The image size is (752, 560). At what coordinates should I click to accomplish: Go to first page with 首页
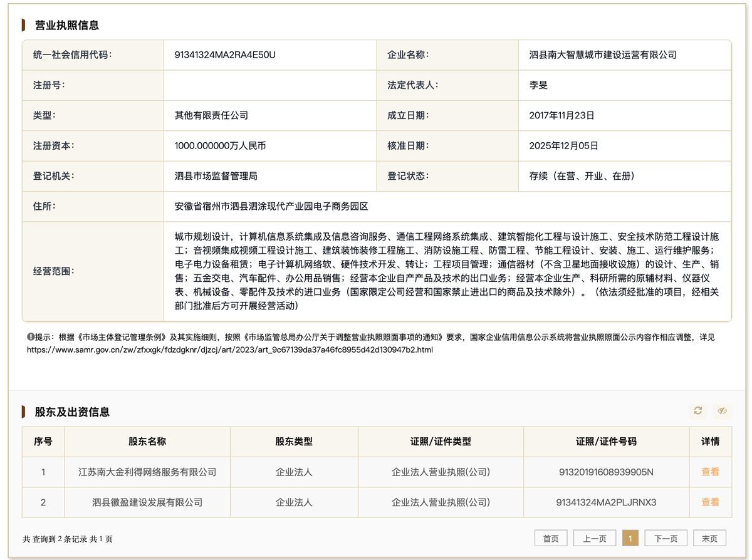click(551, 538)
